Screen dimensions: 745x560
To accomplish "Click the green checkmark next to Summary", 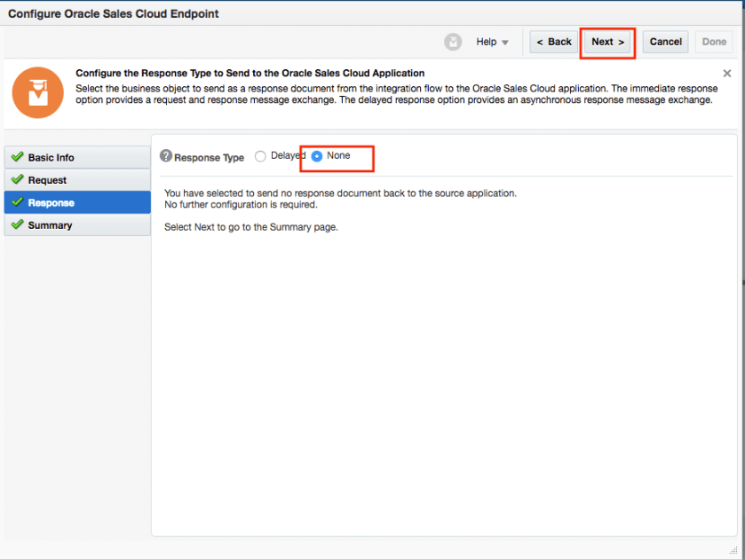I will [x=17, y=225].
